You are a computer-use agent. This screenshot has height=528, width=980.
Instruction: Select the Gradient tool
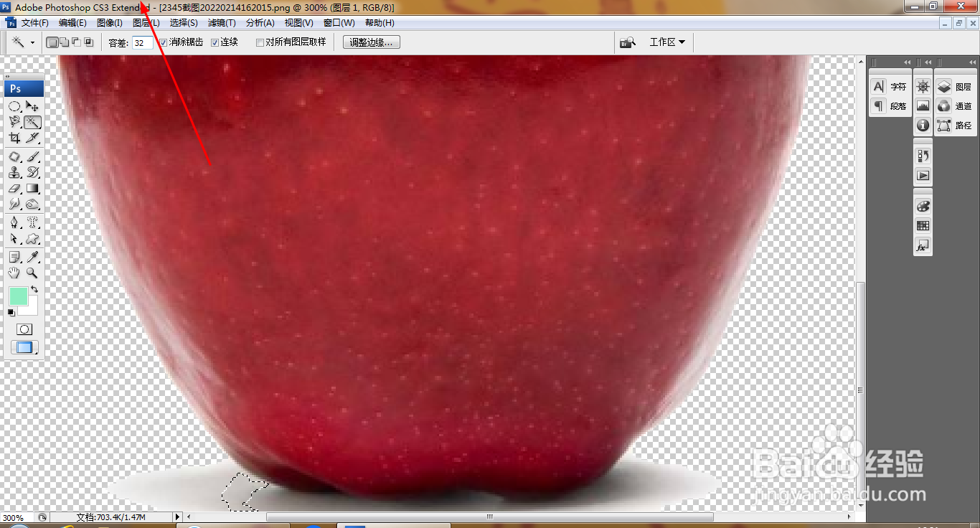click(x=32, y=189)
